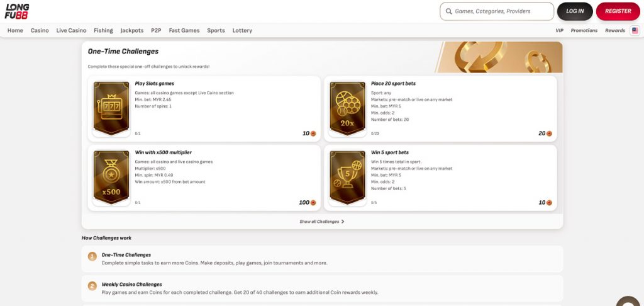Click the LongFu88 logo
The width and height of the screenshot is (644, 306).
pos(17,11)
